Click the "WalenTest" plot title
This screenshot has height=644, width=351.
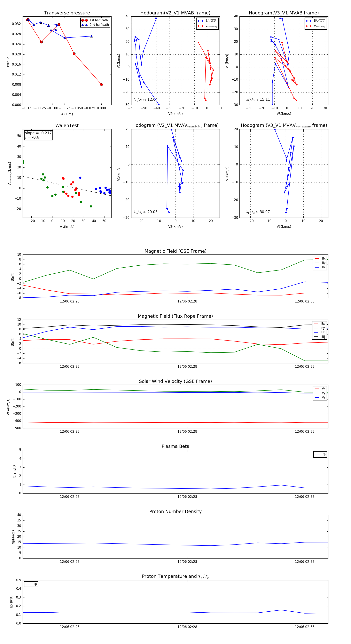coord(67,125)
